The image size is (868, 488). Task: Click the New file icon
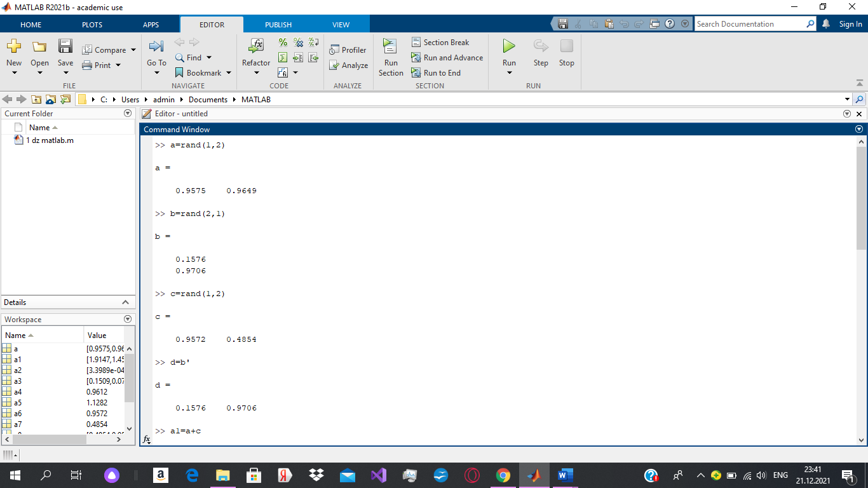[x=14, y=46]
